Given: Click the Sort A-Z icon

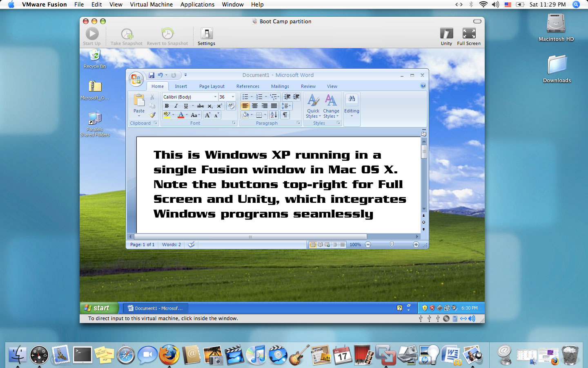Looking at the screenshot, I should click(x=274, y=115).
